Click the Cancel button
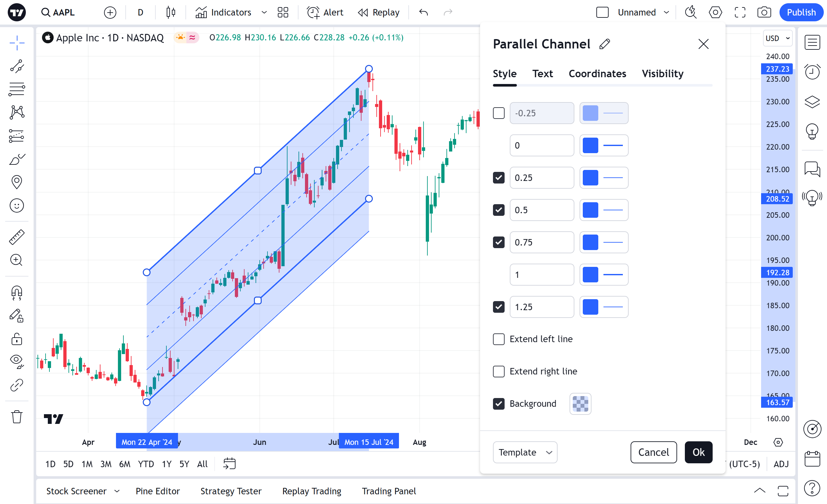The height and width of the screenshot is (504, 827). [x=653, y=452]
